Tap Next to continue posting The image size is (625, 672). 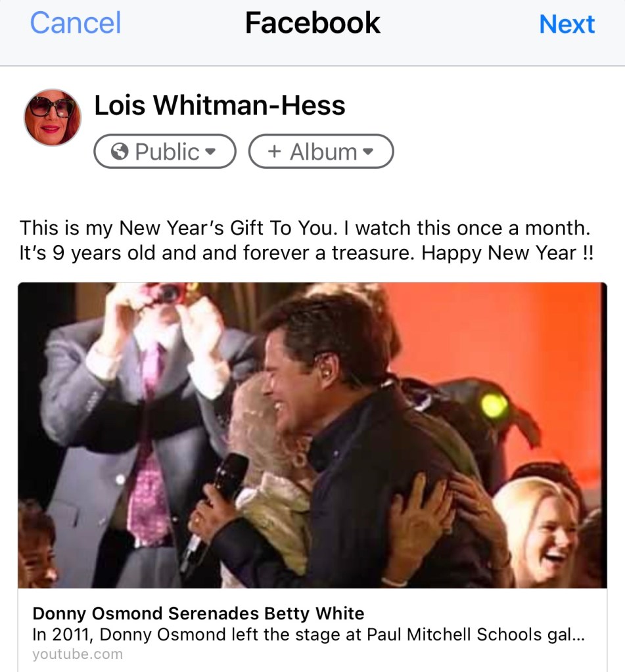567,24
